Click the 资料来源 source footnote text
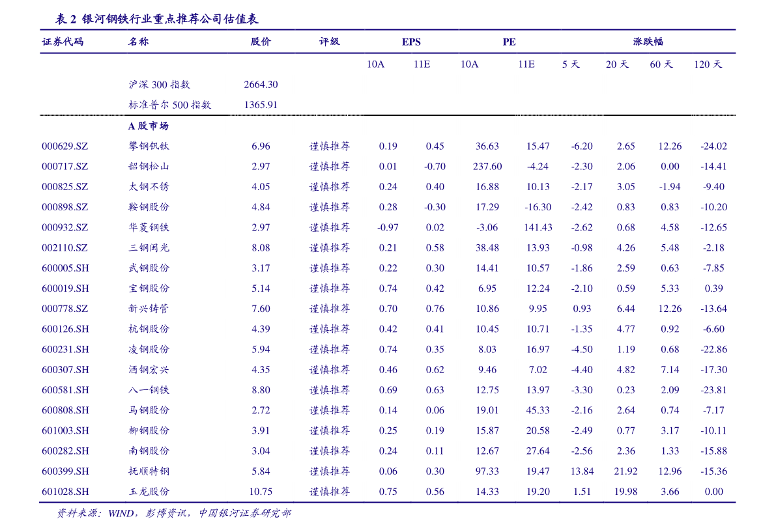 (x=173, y=514)
